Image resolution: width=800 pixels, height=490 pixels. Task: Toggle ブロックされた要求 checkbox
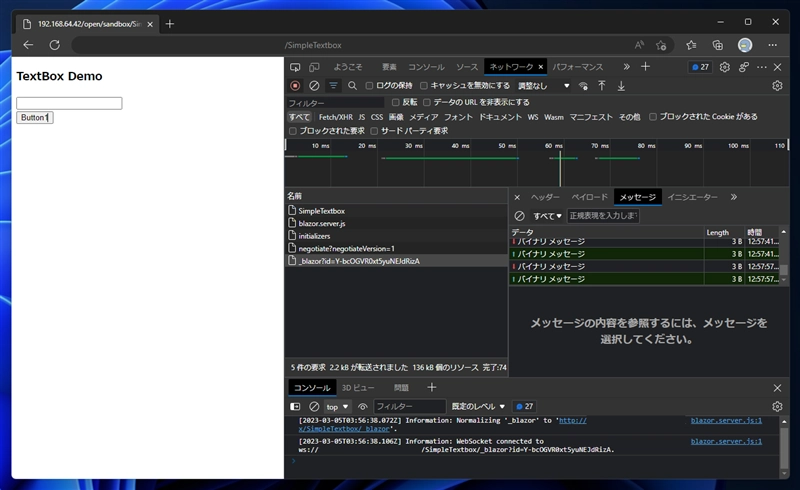(x=293, y=131)
